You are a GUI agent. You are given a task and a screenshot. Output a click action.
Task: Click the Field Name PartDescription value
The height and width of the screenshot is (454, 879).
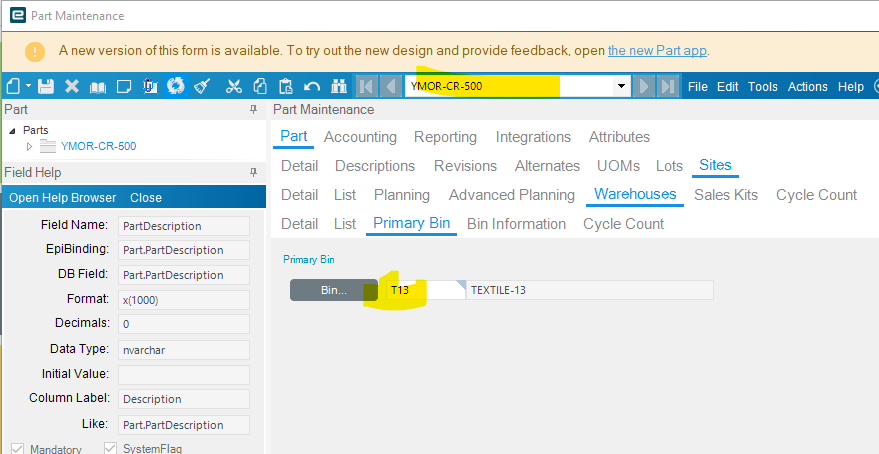point(184,226)
